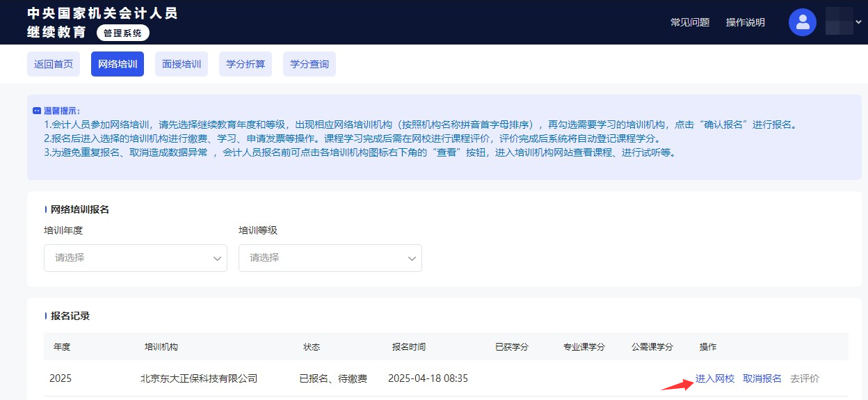Click the 管理系统 badge in the header
Image resolution: width=868 pixels, height=400 pixels.
(122, 33)
